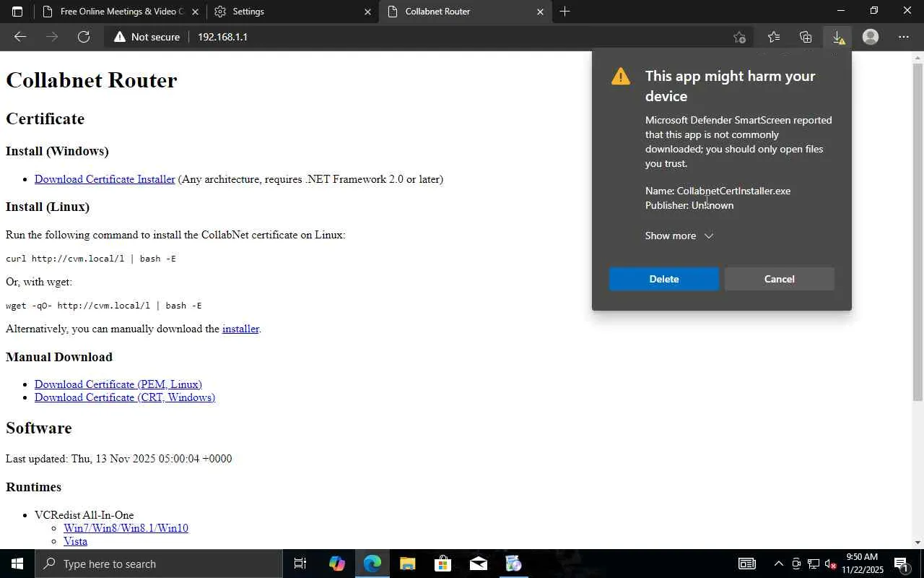Download Certificate (CRT, Windows) link
Screen dimensions: 924x578
[x=125, y=397]
